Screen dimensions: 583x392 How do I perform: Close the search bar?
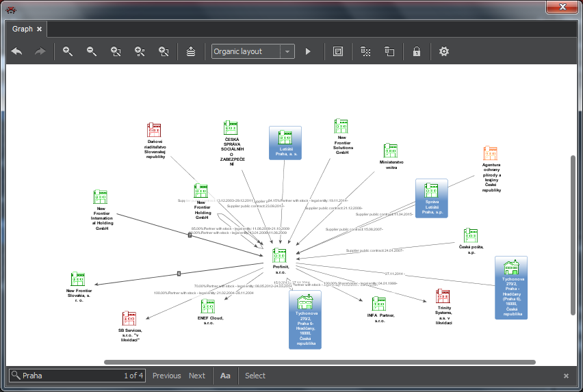(566, 376)
